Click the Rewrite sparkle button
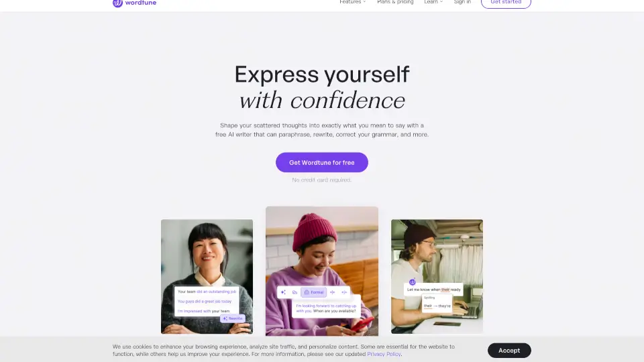 click(233, 318)
